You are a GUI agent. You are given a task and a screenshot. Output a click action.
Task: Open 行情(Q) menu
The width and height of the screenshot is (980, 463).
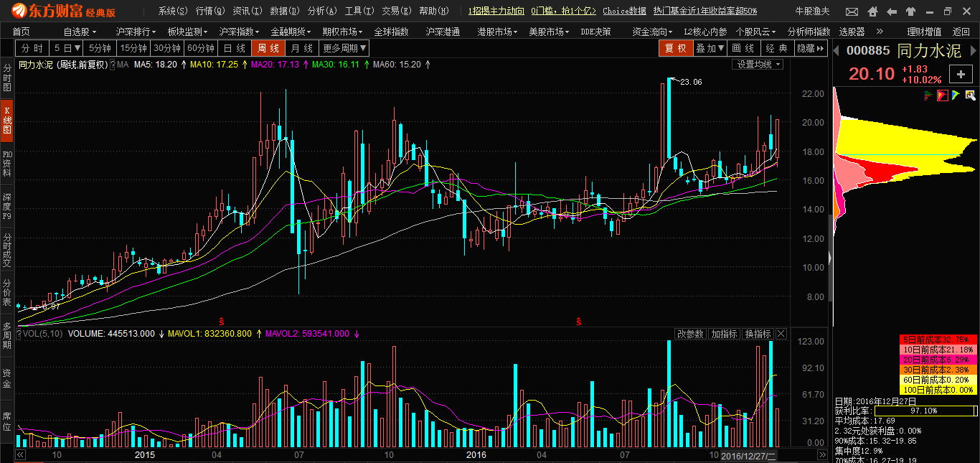pos(210,11)
